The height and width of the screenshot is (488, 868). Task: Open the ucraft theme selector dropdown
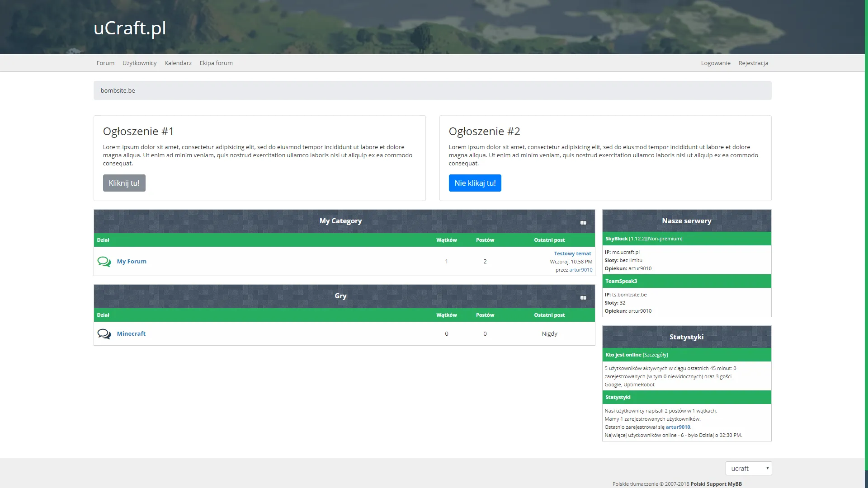pyautogui.click(x=748, y=469)
